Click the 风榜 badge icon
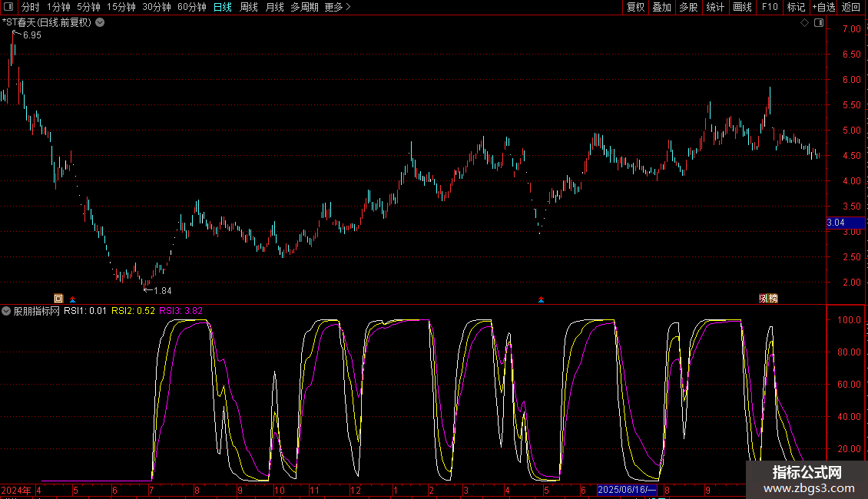Image resolution: width=868 pixels, height=499 pixels. tap(768, 299)
